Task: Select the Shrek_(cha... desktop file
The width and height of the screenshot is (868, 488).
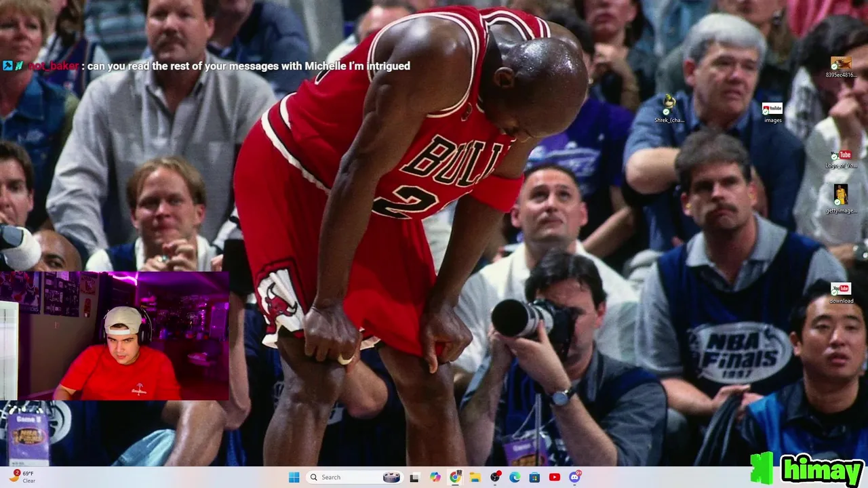Action: point(669,109)
